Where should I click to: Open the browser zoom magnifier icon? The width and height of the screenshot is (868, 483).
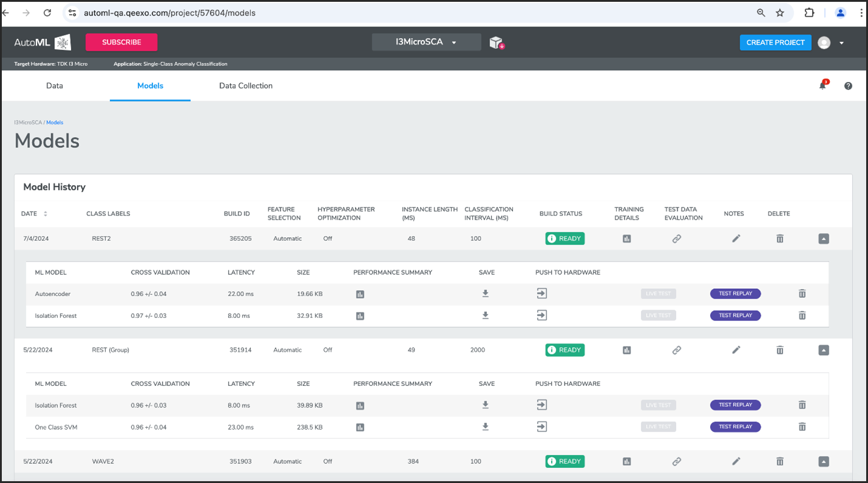pyautogui.click(x=761, y=13)
